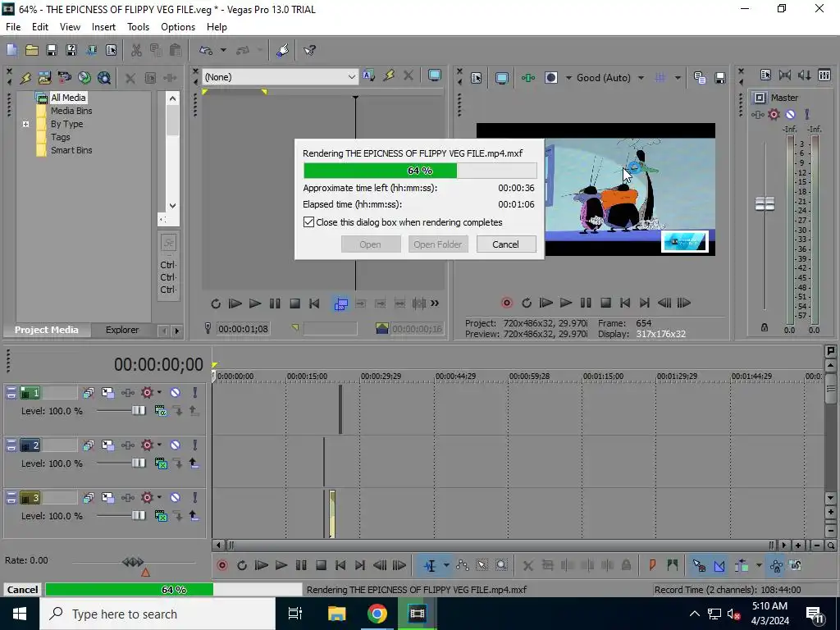Open the Overlays grid dropdown arrow in preview
Viewport: 840px width, 630px height.
(x=678, y=78)
